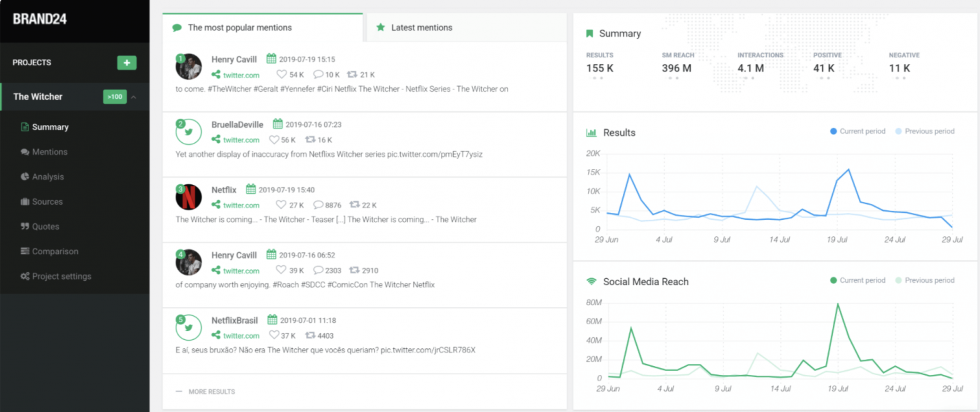
Task: Click the Sources briefcase icon
Action: click(x=25, y=201)
